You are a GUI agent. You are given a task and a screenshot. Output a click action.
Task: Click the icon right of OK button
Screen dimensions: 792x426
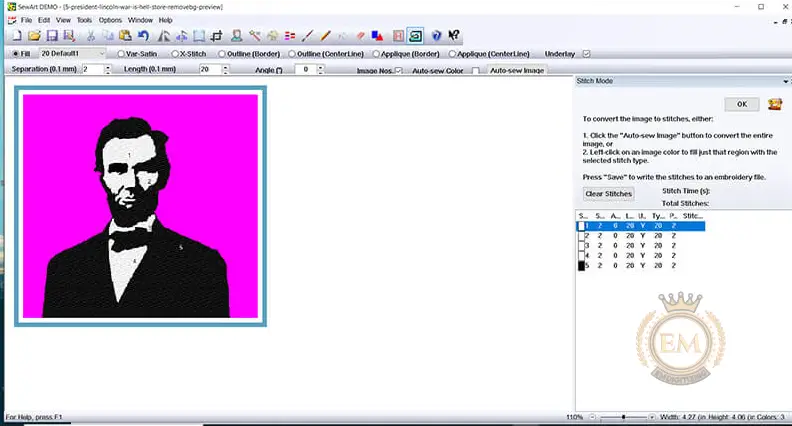pyautogui.click(x=775, y=104)
